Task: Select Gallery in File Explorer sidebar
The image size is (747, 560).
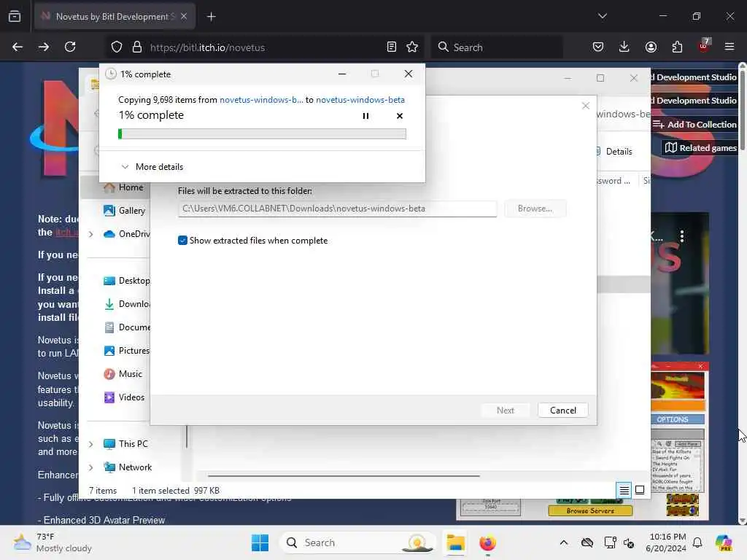Action: 125,211
